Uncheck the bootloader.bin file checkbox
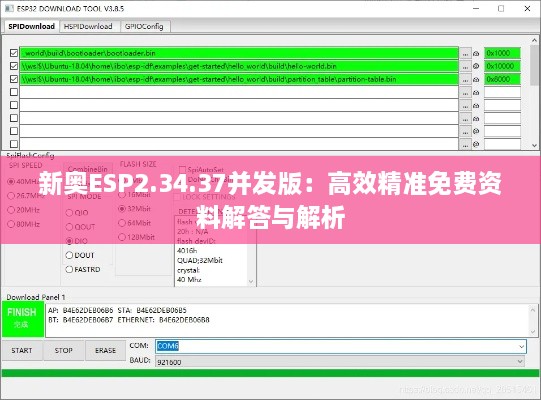This screenshot has height=400, width=541. [14, 53]
